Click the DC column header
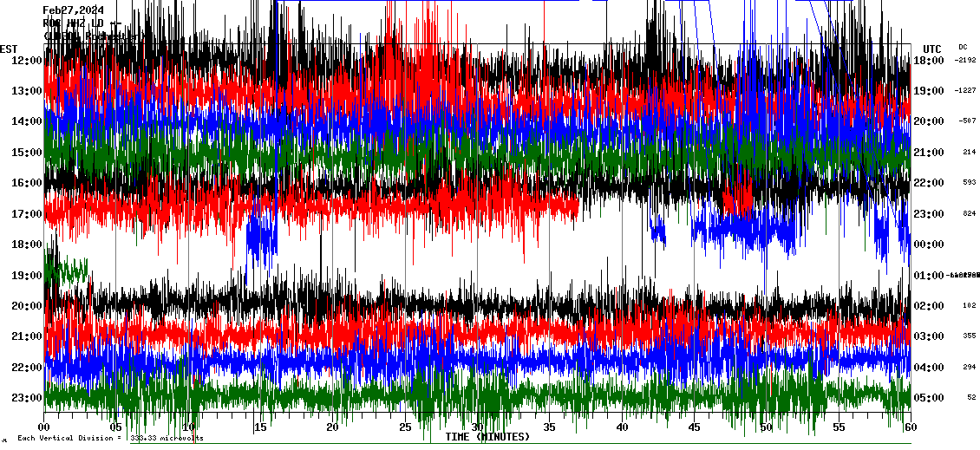This screenshot has height=450, width=980. point(963,47)
